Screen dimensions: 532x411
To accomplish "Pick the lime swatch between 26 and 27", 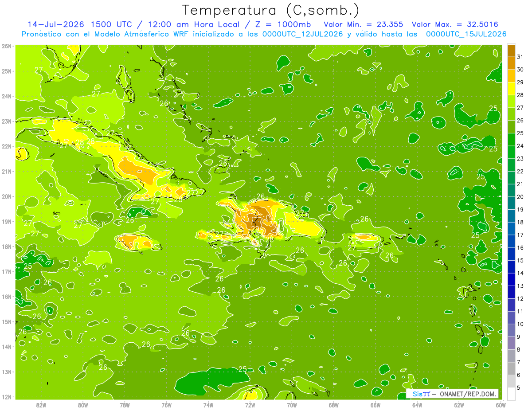I will coord(511,114).
